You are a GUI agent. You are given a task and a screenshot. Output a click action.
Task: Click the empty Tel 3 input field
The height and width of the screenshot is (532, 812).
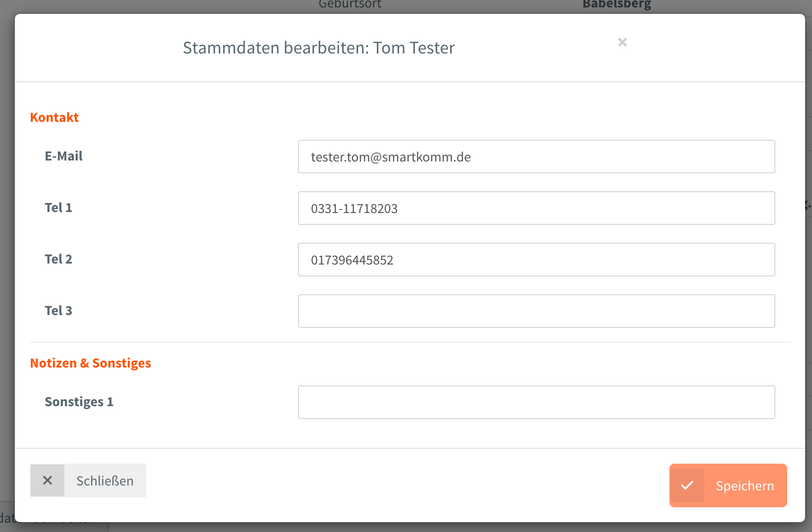click(537, 311)
